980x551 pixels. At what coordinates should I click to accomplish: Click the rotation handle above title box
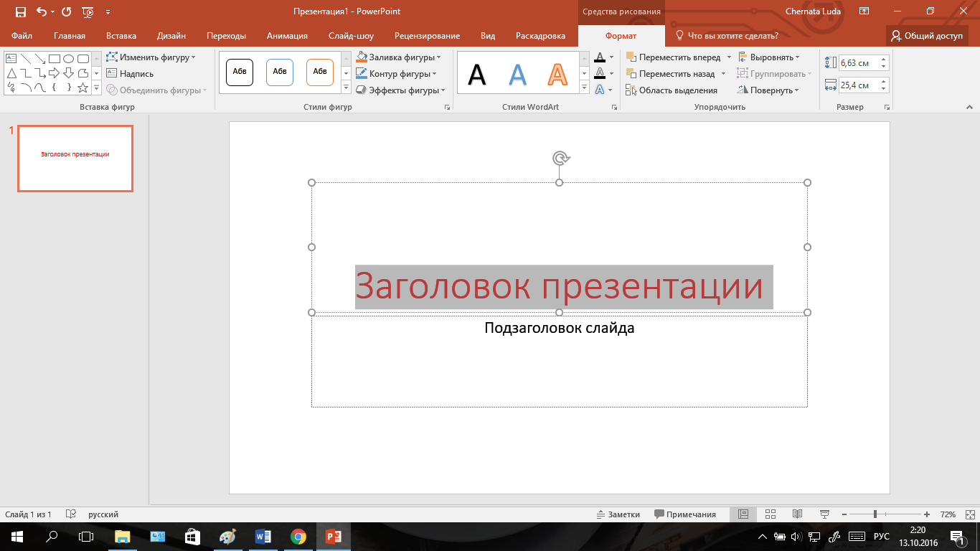coord(560,158)
